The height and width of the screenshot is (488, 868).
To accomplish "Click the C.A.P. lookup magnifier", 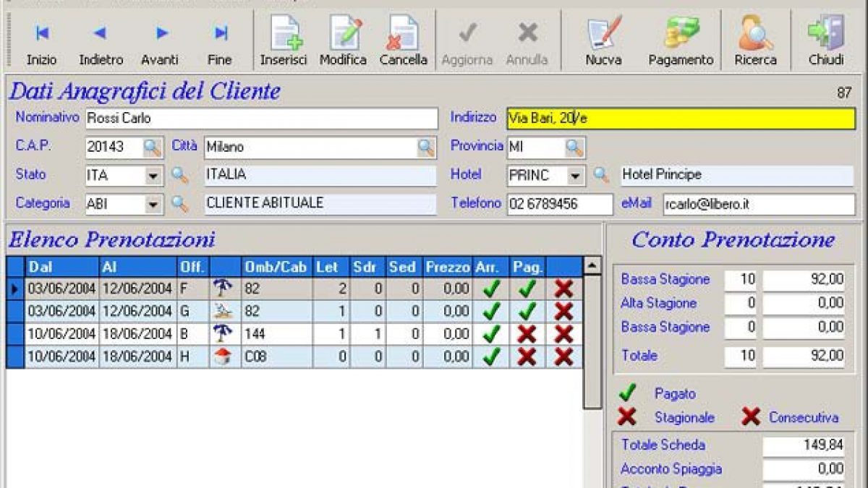I will click(x=152, y=147).
